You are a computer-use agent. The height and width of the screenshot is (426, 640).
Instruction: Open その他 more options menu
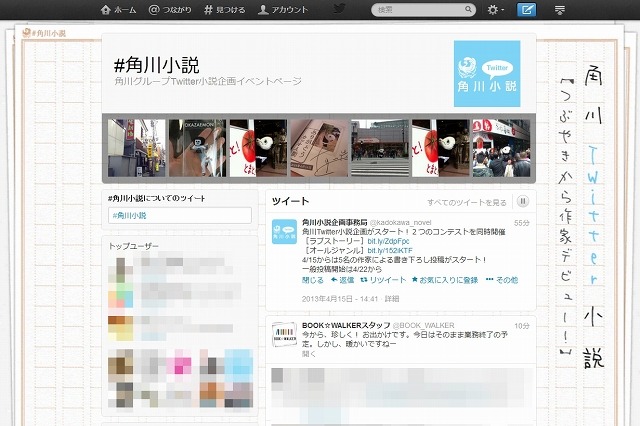(502, 280)
